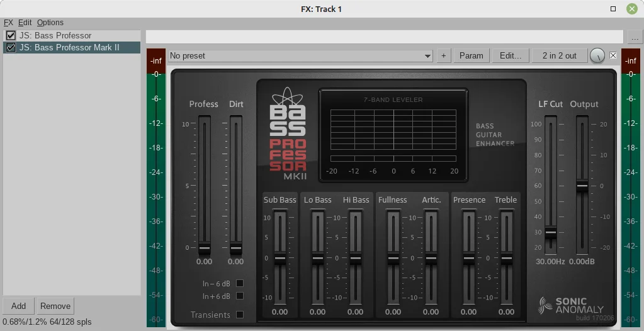Disable the JS: Bass Professor effect checkbox
Screen dimensions: 644x331
tap(11, 36)
